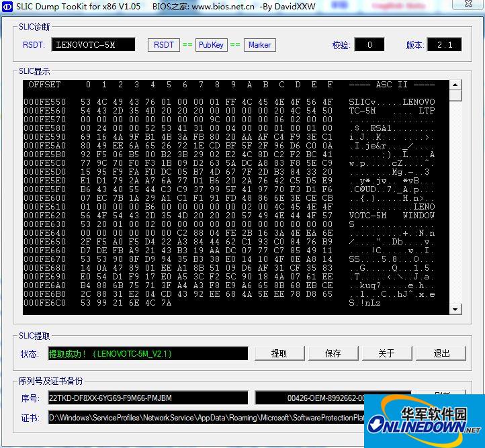
Task: Select hex row at offset 000FE640
Action: [x=229, y=233]
